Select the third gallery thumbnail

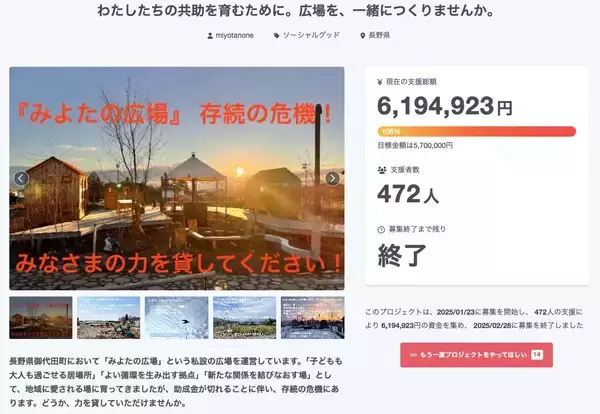click(176, 318)
